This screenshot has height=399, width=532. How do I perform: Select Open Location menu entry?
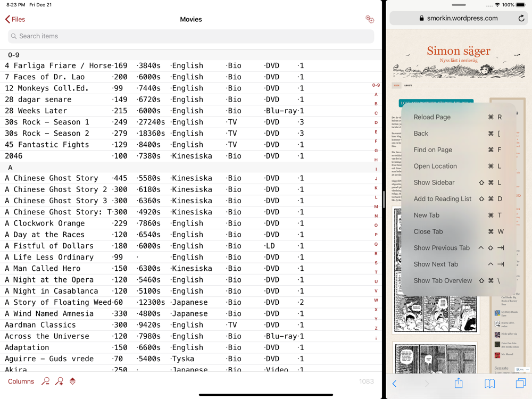(459, 166)
